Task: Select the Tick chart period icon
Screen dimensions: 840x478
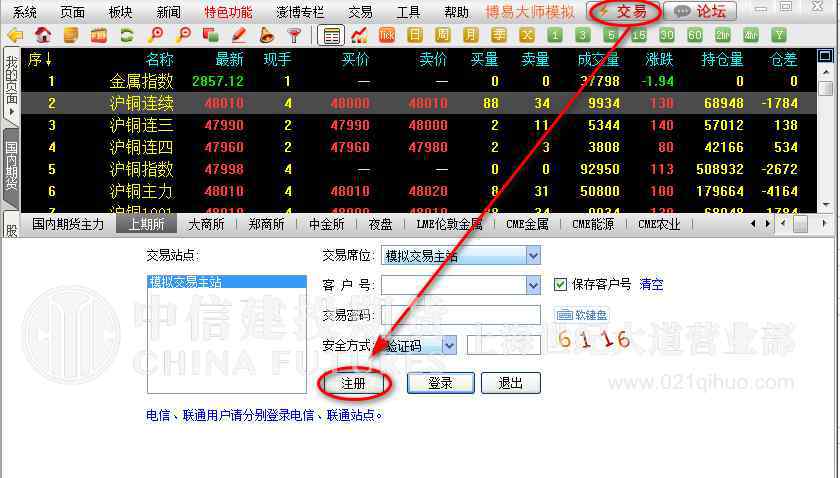Action: (387, 35)
